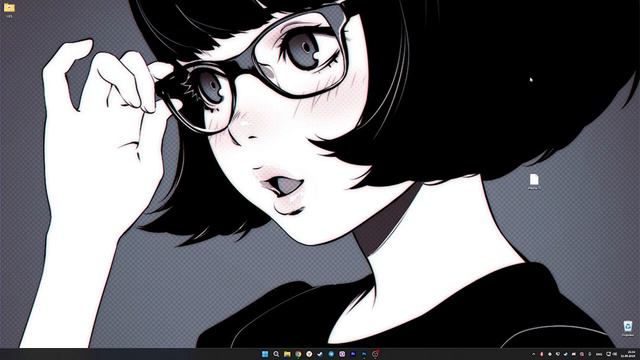The image size is (640, 360).
Task: Open the Steam icon in the system tray
Action: tap(566, 354)
